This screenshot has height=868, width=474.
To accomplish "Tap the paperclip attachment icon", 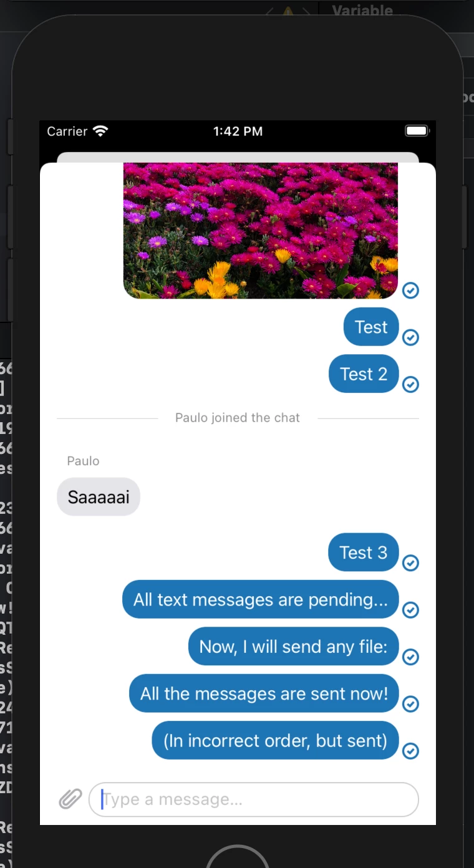I will 70,799.
